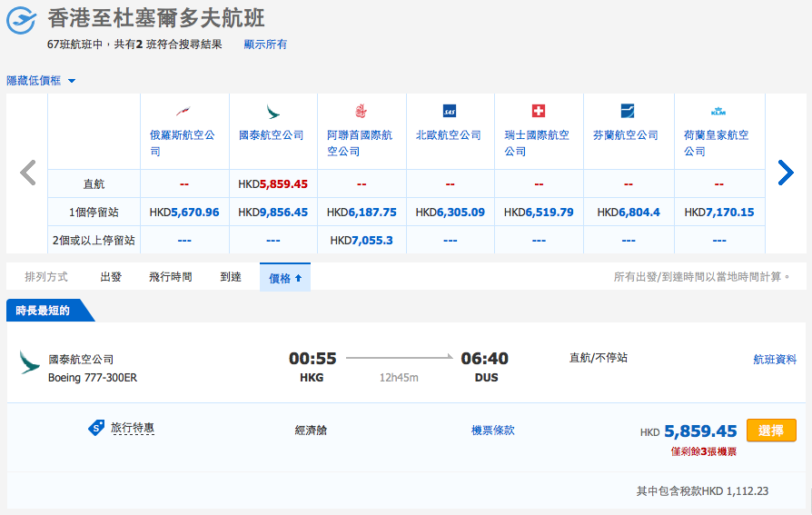Click the 12h45m duration text
This screenshot has height=515, width=812.
[399, 378]
